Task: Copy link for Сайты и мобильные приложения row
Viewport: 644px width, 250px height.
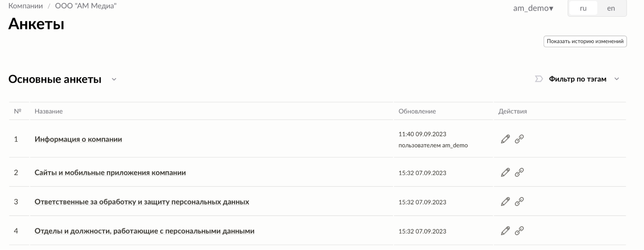Action: coord(519,173)
